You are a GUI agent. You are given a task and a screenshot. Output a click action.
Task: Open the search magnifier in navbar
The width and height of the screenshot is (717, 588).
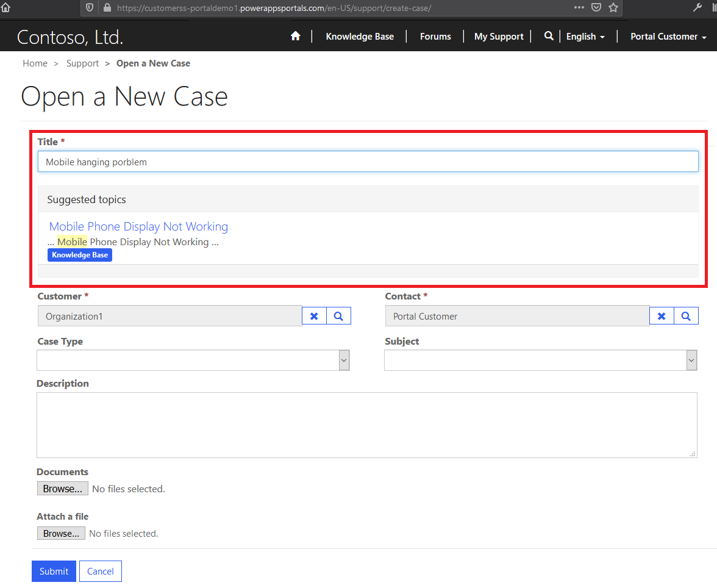pyautogui.click(x=549, y=36)
